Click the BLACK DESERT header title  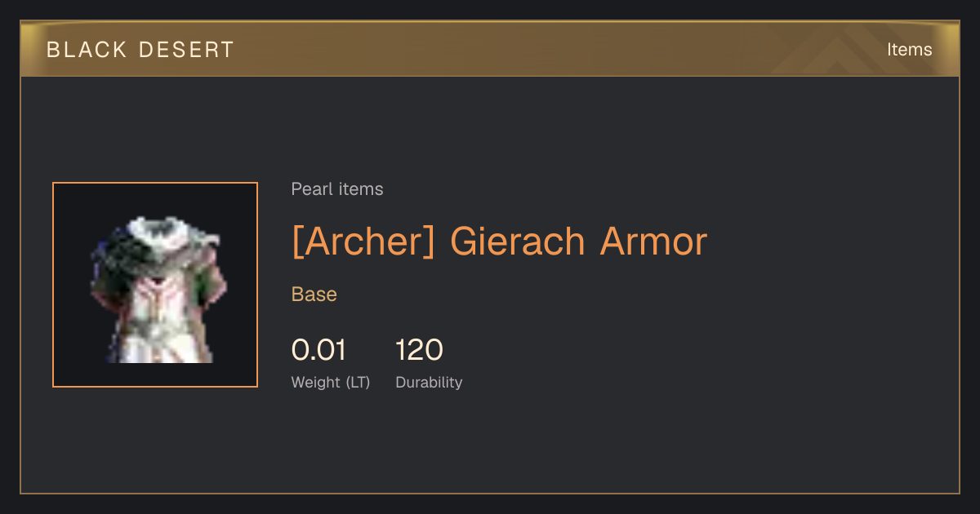pos(140,50)
